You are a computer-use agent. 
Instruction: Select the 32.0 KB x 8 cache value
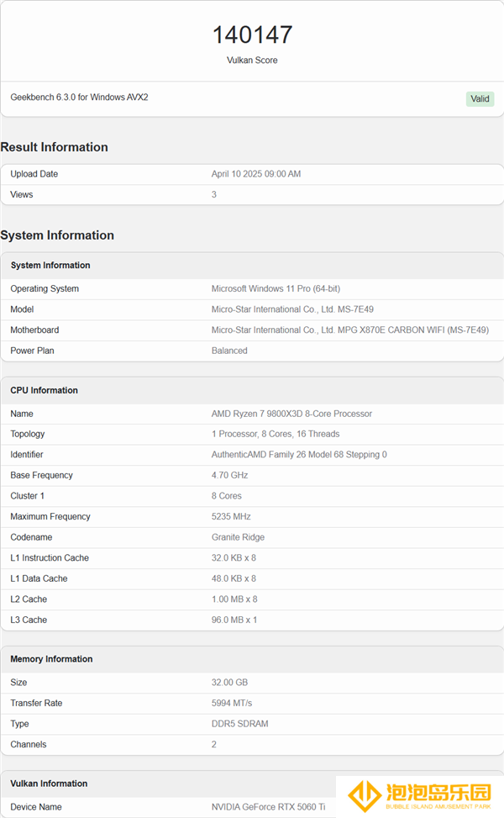pos(234,557)
